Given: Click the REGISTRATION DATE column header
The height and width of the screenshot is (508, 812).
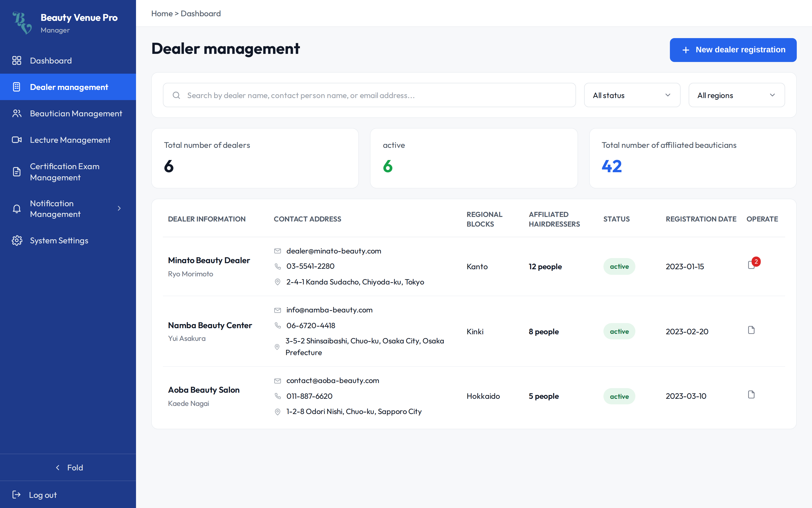Looking at the screenshot, I should [x=701, y=219].
